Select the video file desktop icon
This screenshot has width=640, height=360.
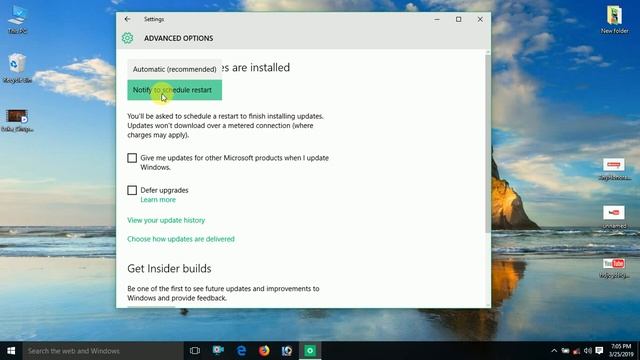pyautogui.click(x=17, y=120)
